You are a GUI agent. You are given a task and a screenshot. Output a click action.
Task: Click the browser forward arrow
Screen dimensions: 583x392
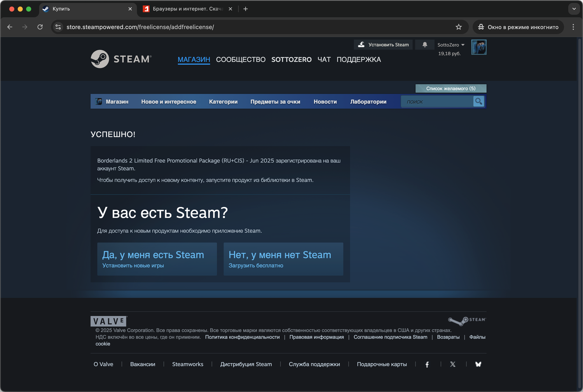[x=25, y=27]
